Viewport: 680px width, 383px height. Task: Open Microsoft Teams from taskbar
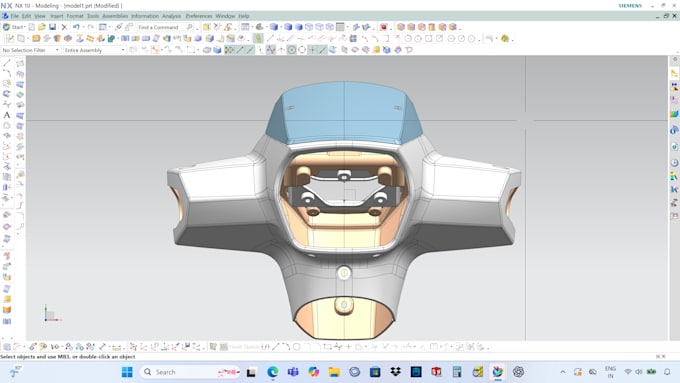(293, 372)
